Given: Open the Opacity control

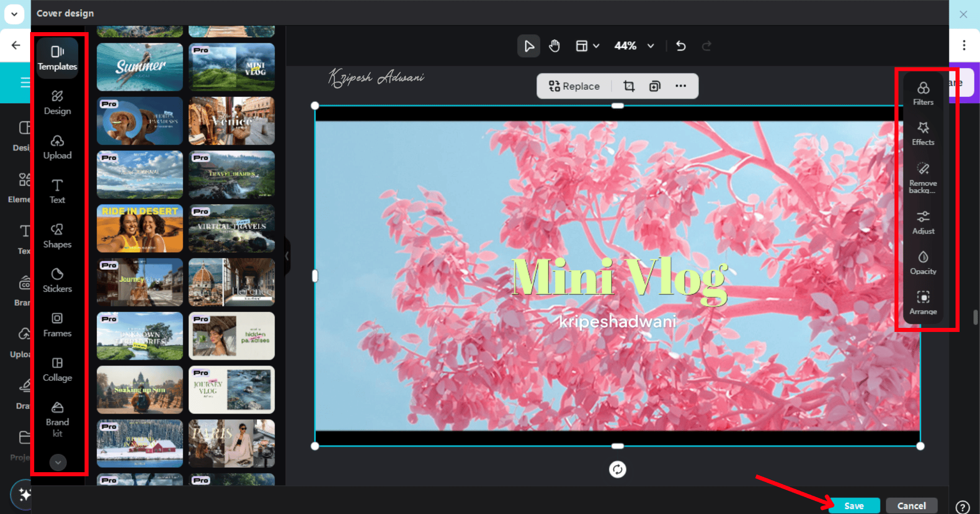Looking at the screenshot, I should (923, 263).
